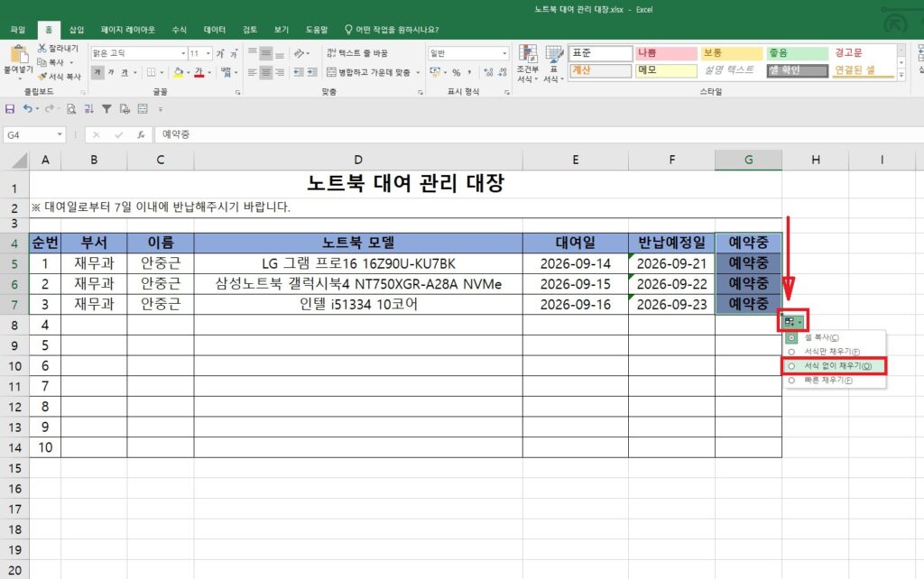Click the Format Painter (서식 복사) brush
This screenshot has width=924, height=579.
point(59,77)
